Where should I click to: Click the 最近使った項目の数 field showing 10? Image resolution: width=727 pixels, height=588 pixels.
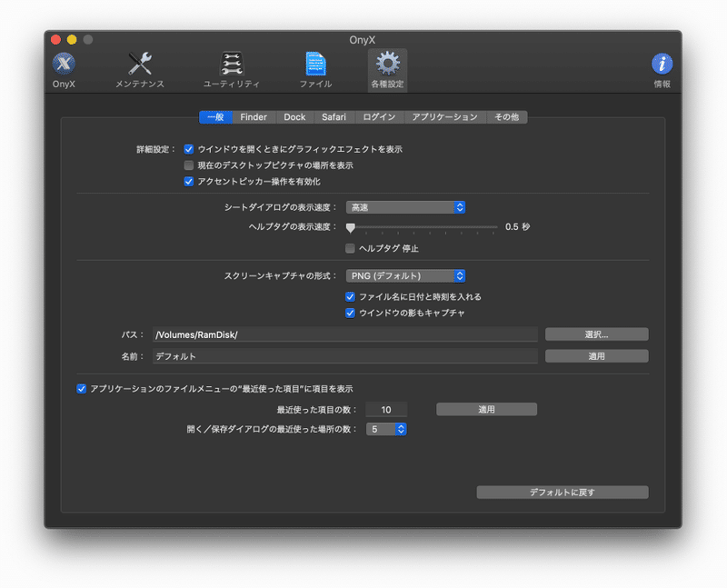point(386,410)
